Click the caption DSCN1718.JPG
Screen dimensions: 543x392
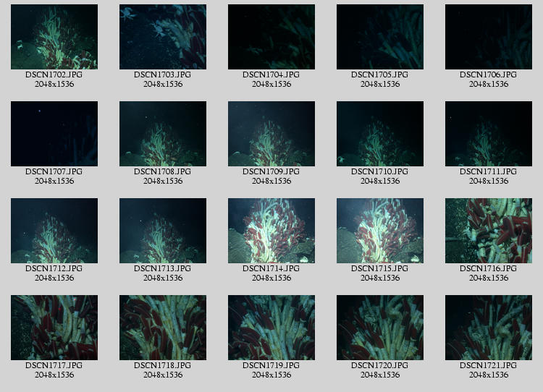click(x=163, y=365)
